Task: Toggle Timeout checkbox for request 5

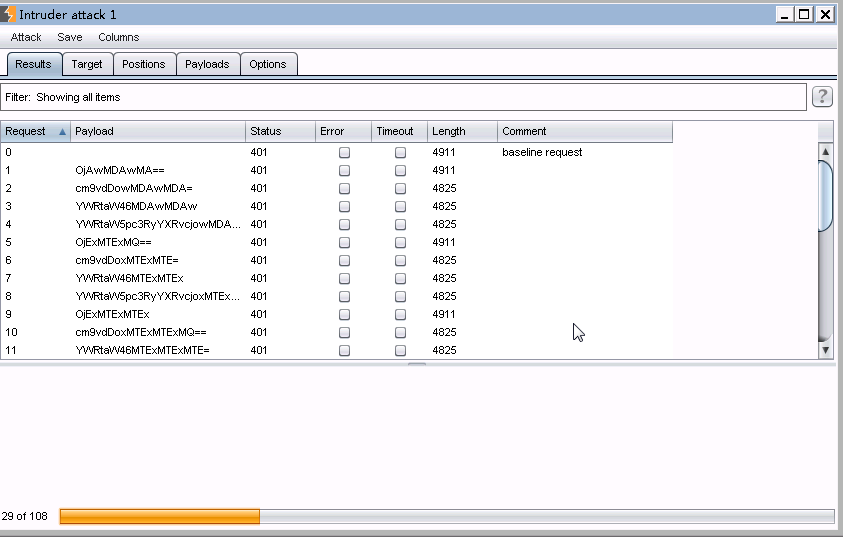Action: (x=401, y=242)
